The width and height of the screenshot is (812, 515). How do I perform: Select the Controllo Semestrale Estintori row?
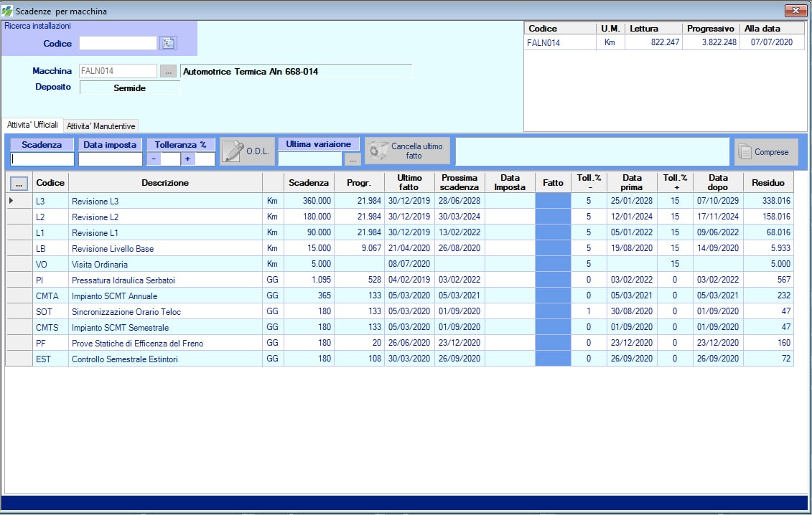[x=399, y=359]
